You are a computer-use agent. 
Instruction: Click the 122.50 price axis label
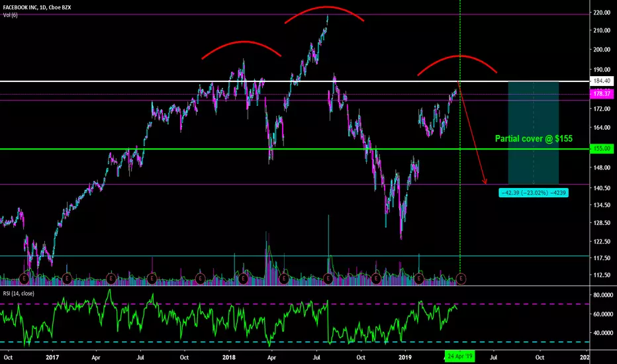pyautogui.click(x=602, y=241)
